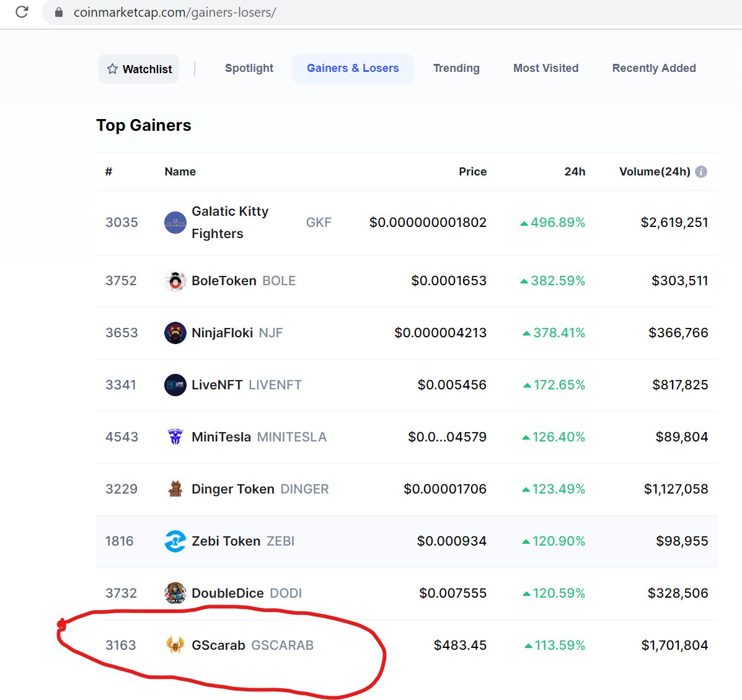
Task: Click the Top Gainers heading
Action: coord(144,125)
